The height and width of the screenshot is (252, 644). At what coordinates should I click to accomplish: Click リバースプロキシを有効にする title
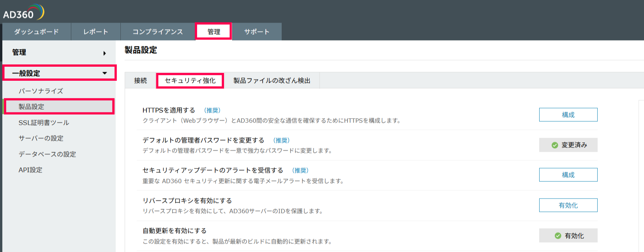(x=187, y=201)
